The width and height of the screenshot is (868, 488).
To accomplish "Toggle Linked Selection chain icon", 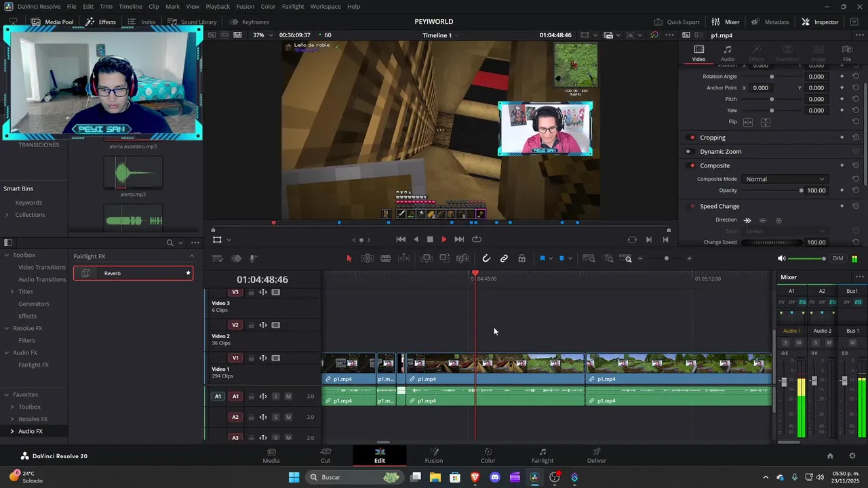I will (x=504, y=258).
